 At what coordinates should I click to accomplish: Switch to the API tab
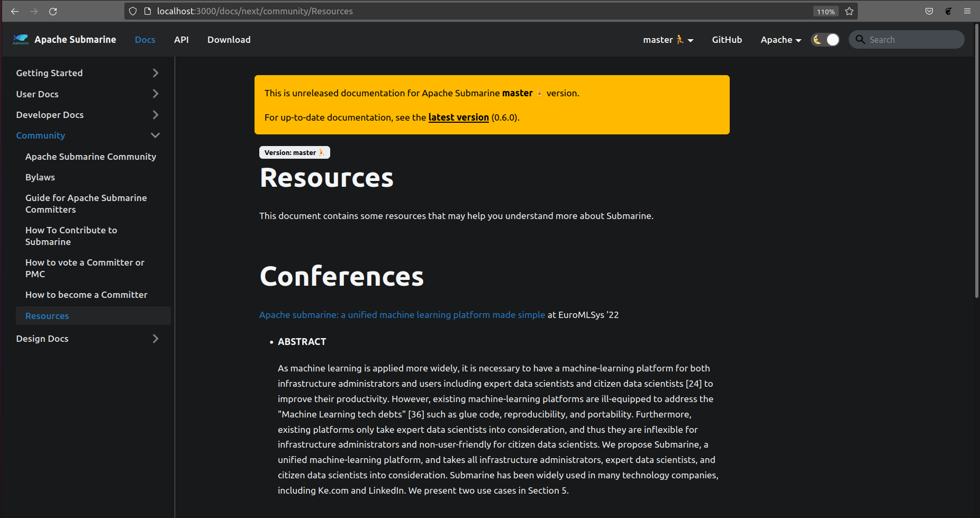(182, 39)
